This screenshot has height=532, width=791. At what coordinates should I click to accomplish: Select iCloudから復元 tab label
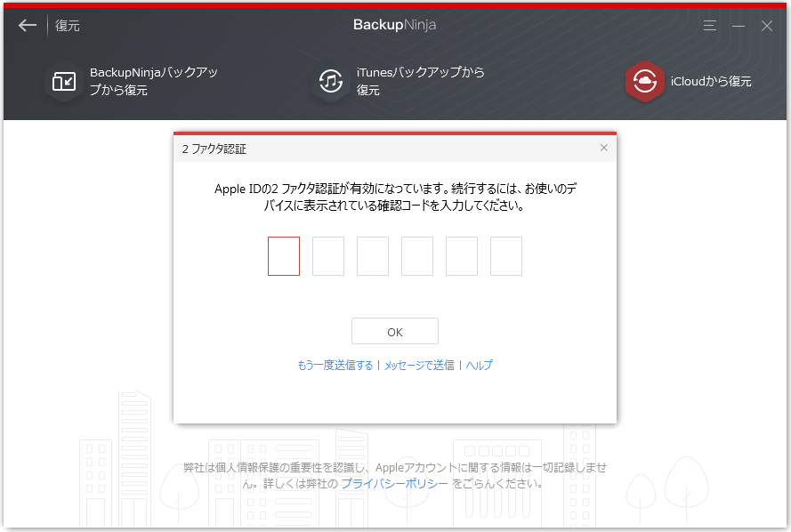coord(711,81)
